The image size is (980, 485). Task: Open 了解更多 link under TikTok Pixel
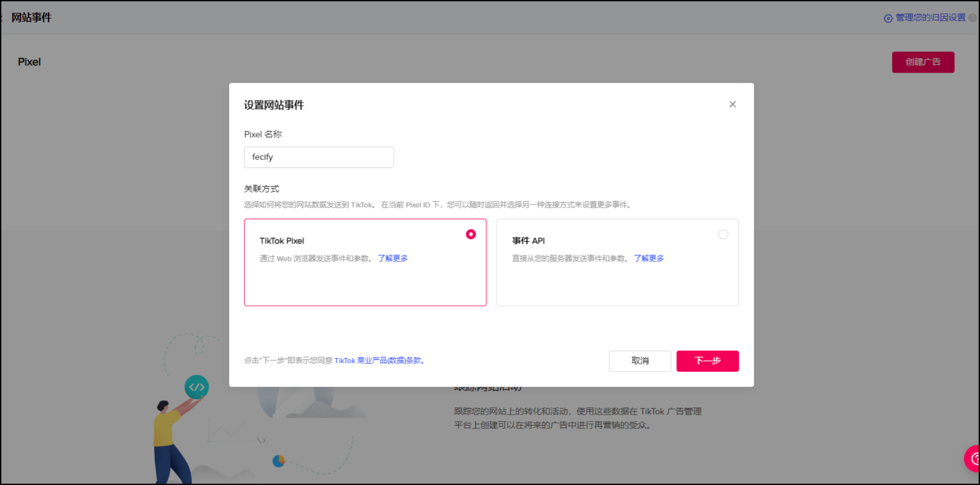tap(393, 258)
